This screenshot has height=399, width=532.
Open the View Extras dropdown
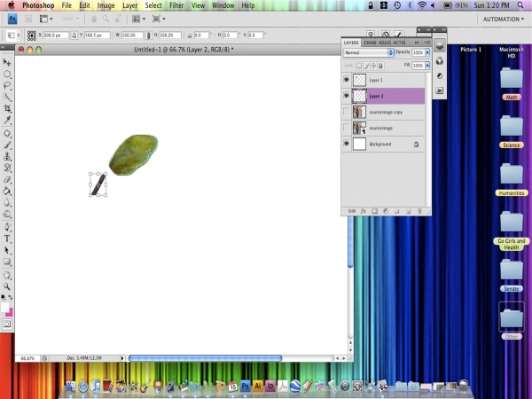coord(46,19)
